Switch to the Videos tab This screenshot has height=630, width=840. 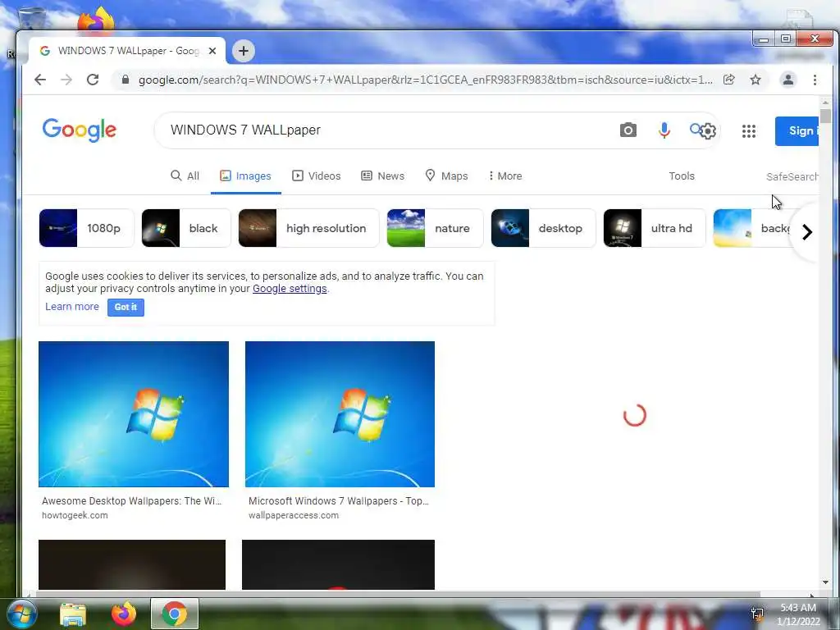316,176
